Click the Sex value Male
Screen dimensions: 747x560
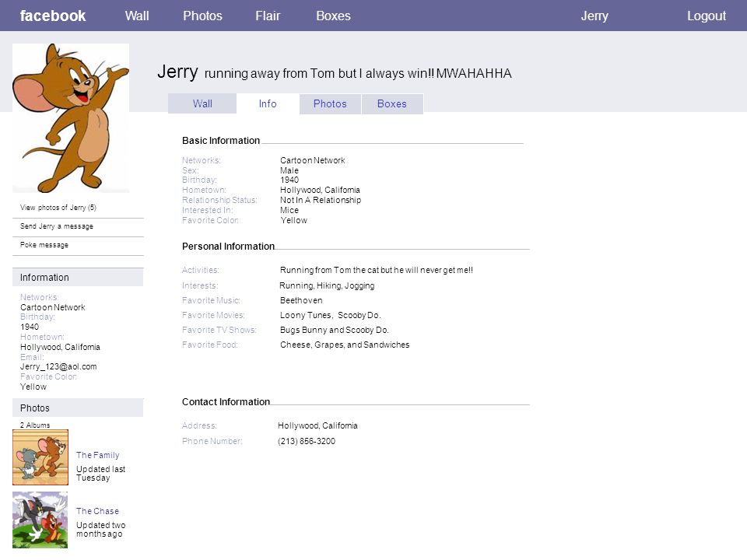(x=289, y=170)
